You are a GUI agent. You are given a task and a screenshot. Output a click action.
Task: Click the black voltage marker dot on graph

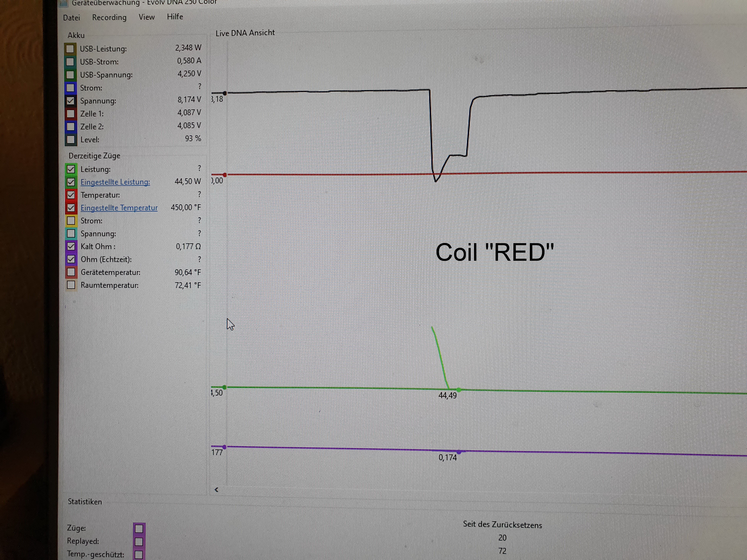[225, 93]
